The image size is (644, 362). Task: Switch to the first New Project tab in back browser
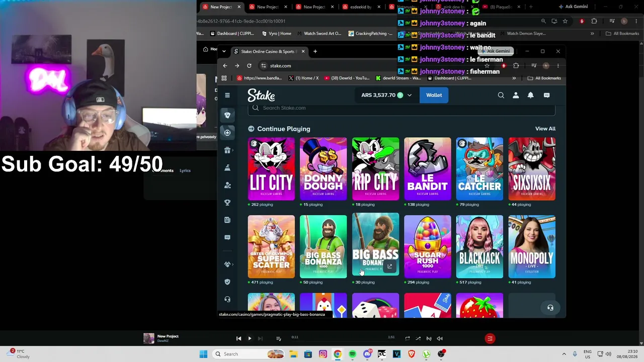click(x=221, y=7)
